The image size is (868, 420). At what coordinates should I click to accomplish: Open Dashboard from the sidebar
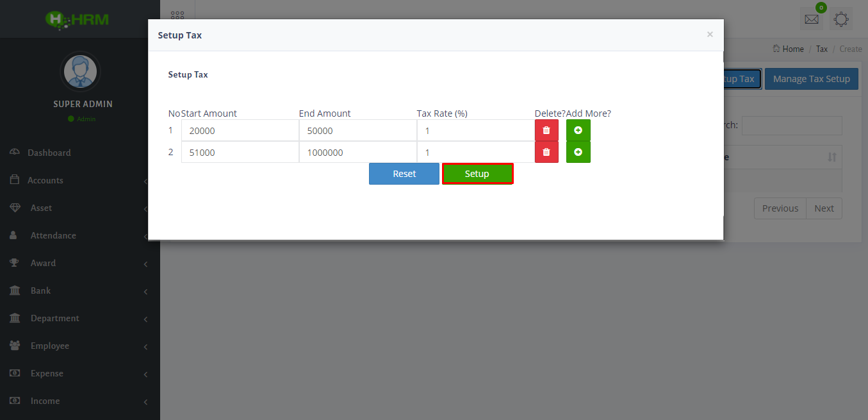[49, 153]
